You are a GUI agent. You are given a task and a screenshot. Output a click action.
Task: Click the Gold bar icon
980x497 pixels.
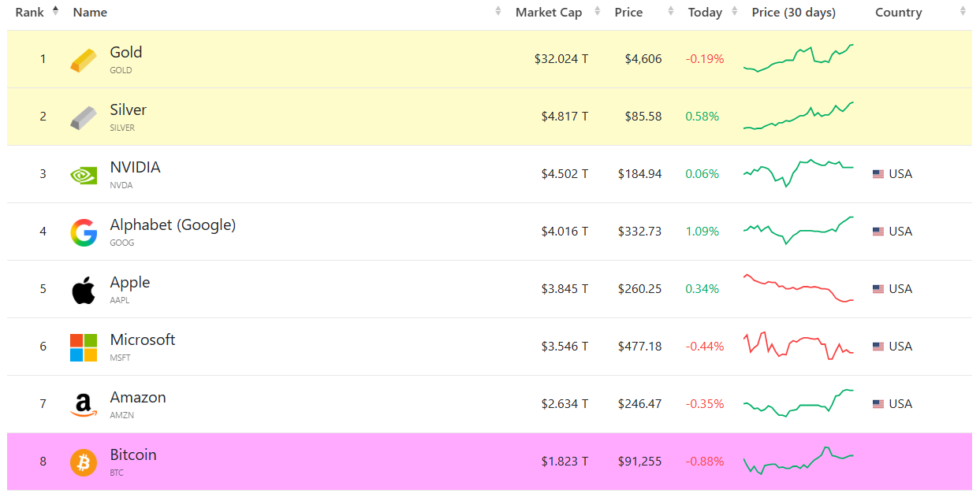(x=84, y=60)
